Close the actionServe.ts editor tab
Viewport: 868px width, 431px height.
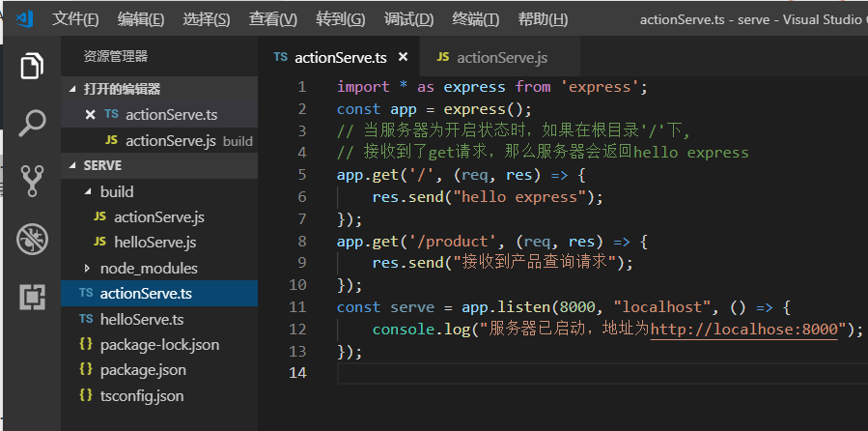[x=403, y=56]
